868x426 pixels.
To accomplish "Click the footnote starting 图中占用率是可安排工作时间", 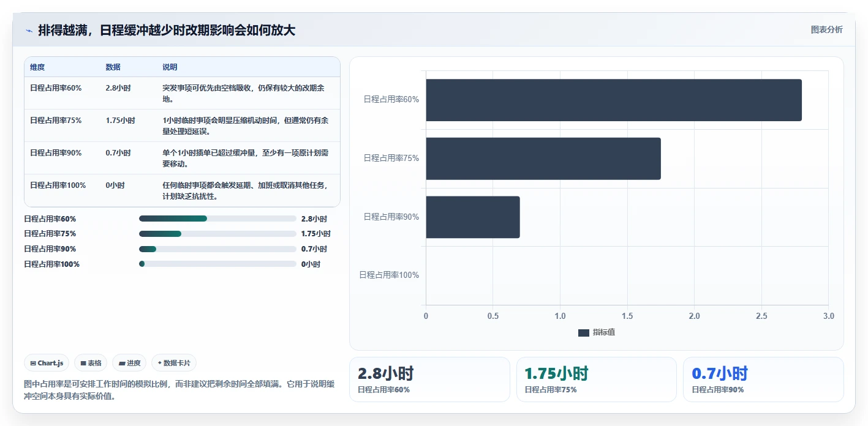I will coord(179,390).
